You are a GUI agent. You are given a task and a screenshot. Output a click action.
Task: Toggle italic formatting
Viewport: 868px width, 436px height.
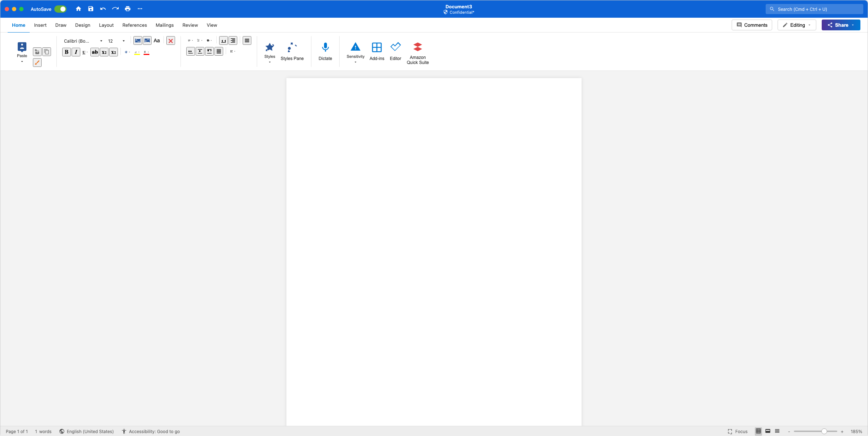76,52
